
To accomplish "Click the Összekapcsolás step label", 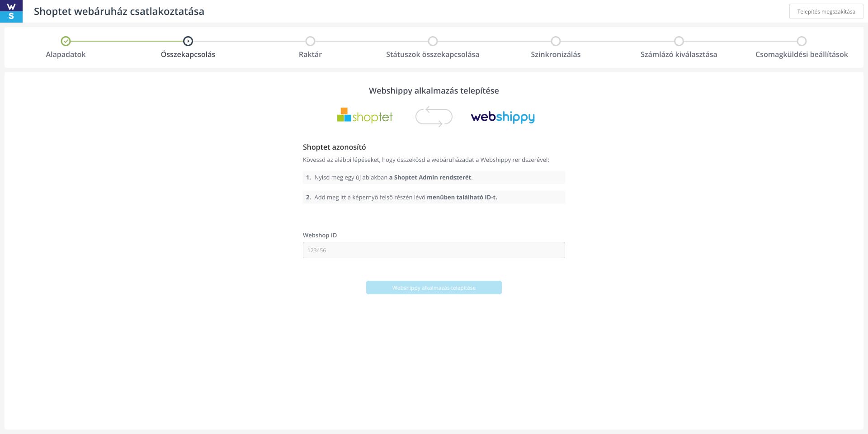I will pyautogui.click(x=188, y=54).
